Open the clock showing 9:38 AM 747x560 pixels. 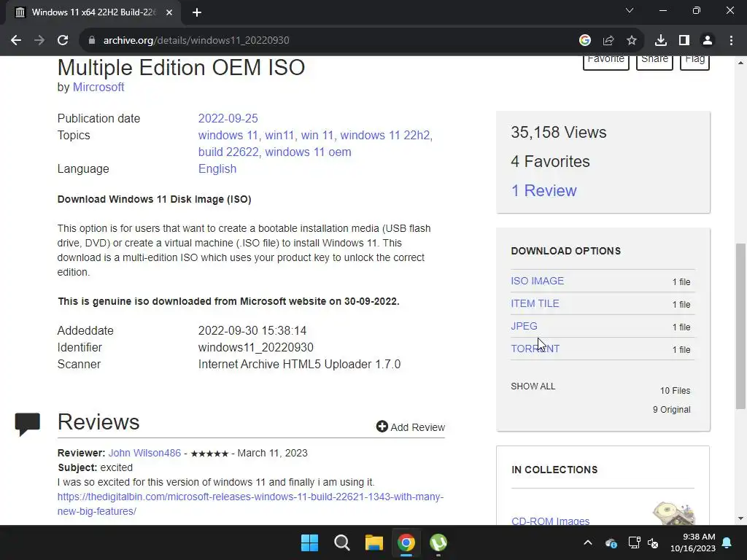tap(693, 542)
